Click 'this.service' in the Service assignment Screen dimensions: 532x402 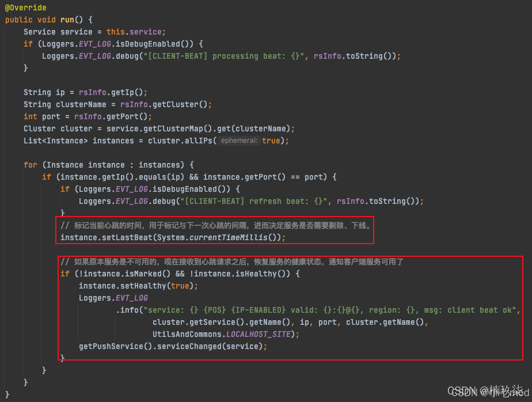134,32
